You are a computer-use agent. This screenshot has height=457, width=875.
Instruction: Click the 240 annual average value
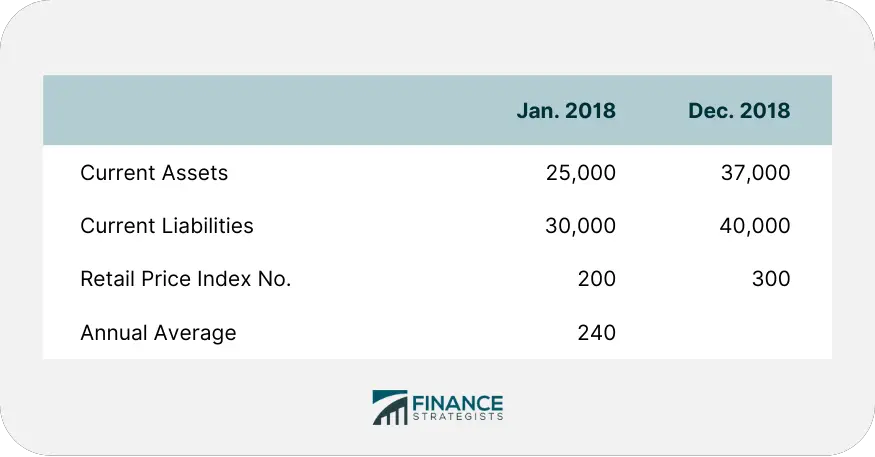597,333
